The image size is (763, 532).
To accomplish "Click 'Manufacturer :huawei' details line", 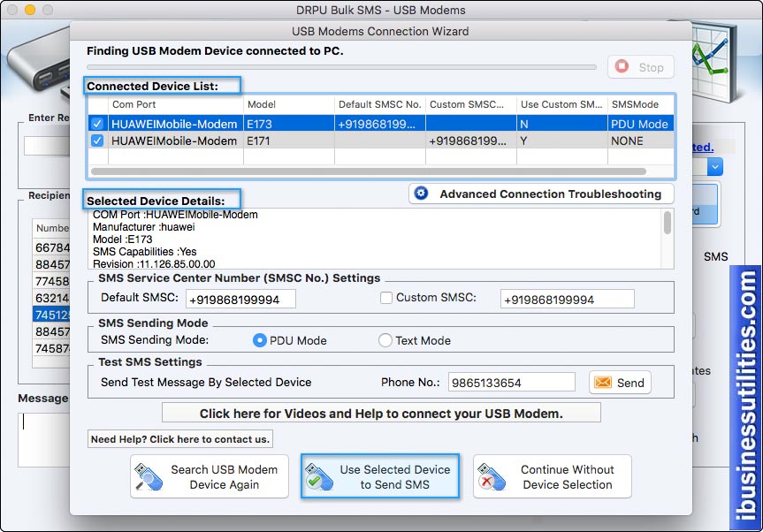I will click(144, 226).
